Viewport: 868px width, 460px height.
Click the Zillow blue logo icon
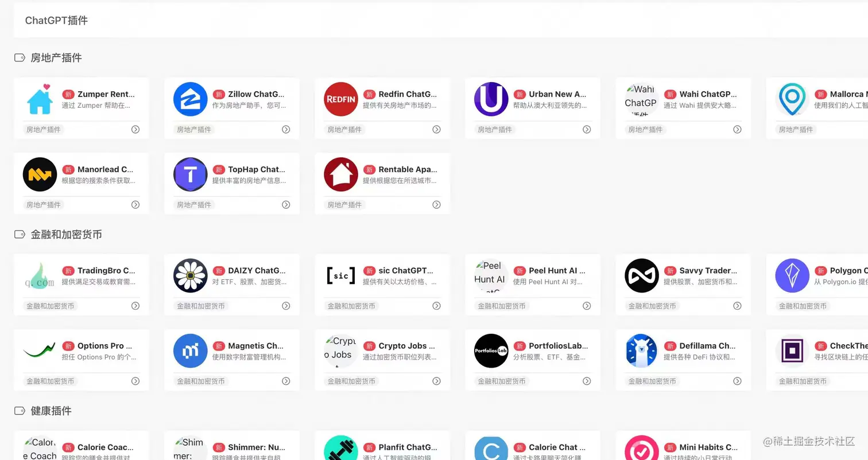191,99
